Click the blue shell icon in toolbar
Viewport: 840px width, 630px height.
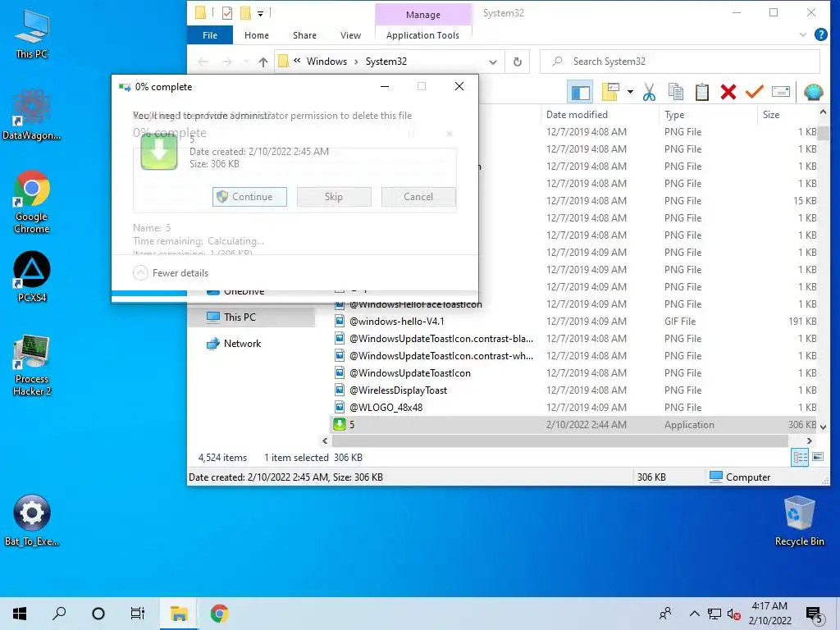813,92
